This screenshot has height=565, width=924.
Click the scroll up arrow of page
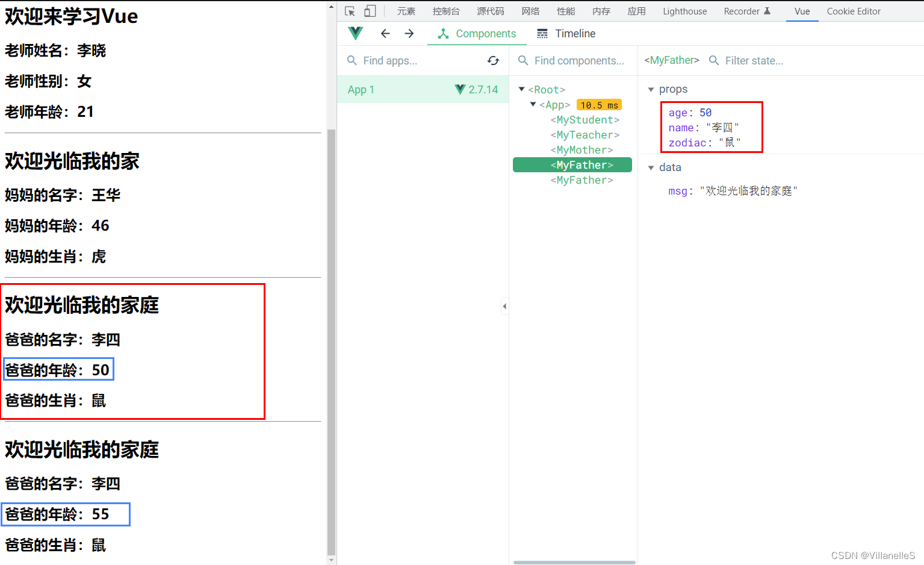[x=331, y=7]
